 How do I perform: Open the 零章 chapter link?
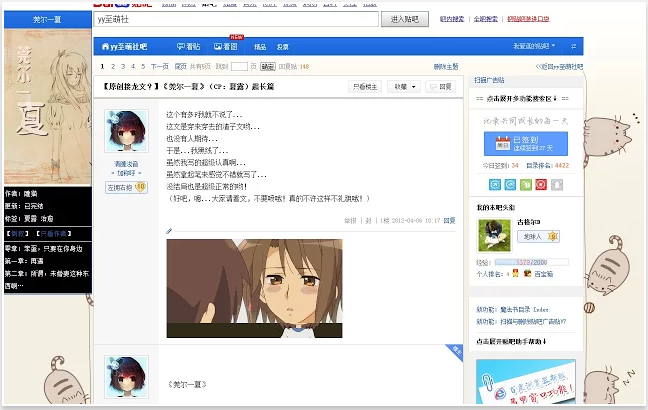(43, 248)
